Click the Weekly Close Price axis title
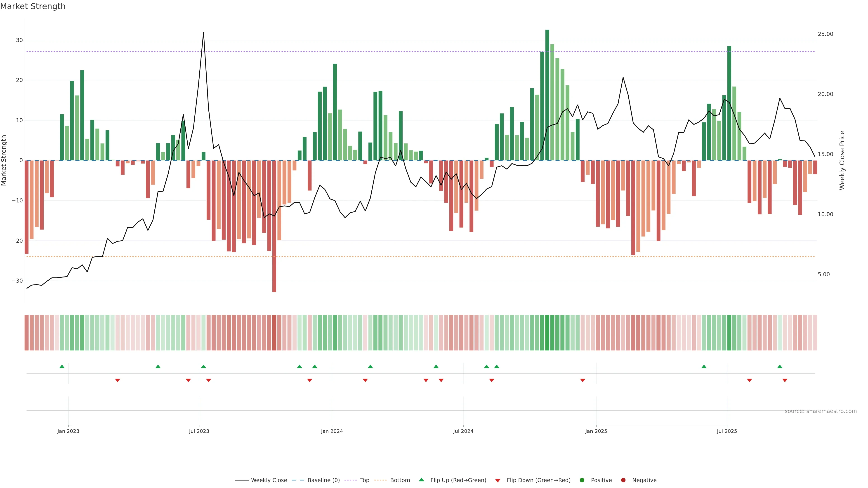868x488 pixels. 842,160
